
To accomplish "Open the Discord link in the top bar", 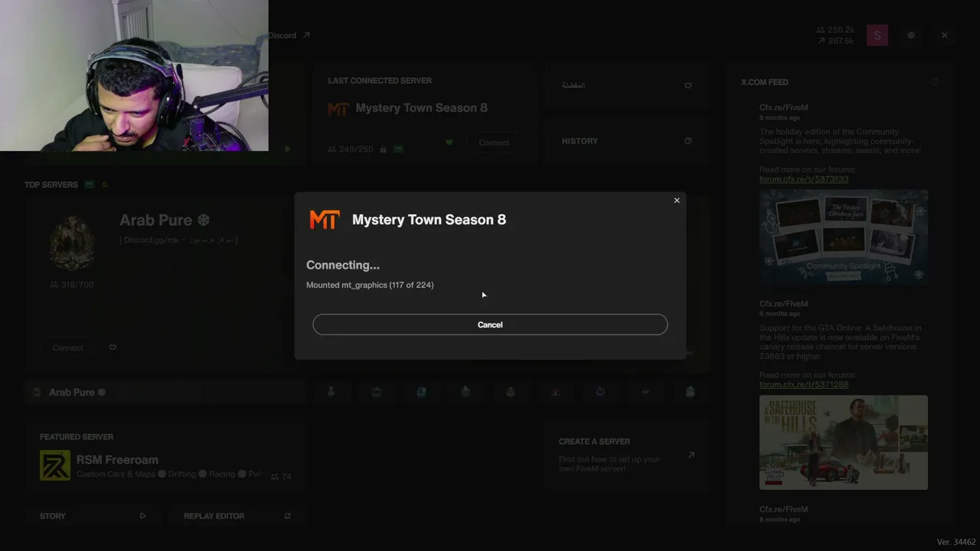I will tap(289, 35).
